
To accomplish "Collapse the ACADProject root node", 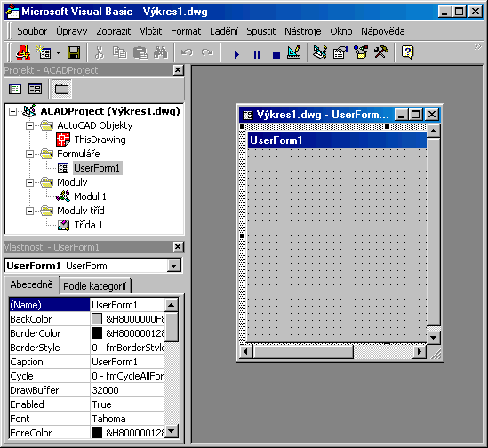I will point(12,111).
